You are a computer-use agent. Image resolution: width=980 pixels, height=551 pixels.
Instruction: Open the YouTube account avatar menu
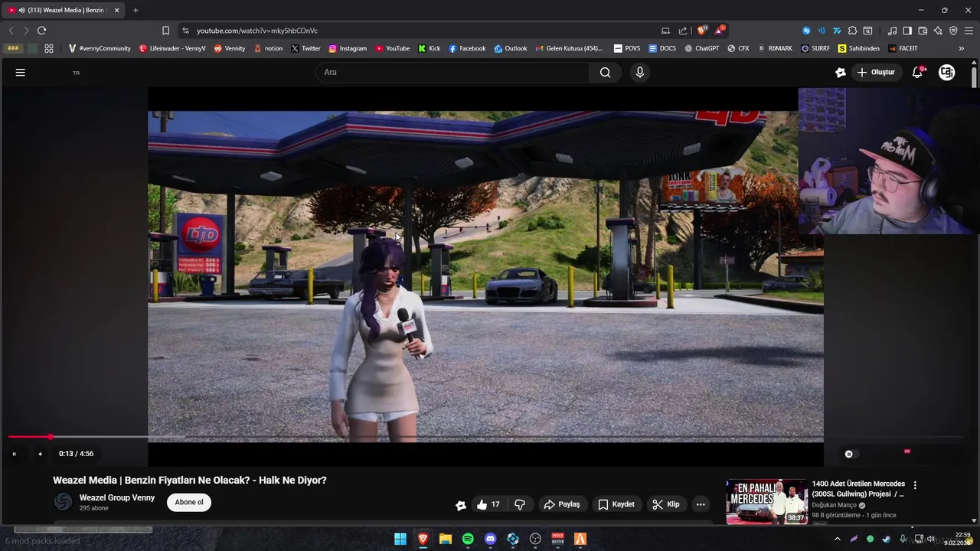[x=947, y=72]
